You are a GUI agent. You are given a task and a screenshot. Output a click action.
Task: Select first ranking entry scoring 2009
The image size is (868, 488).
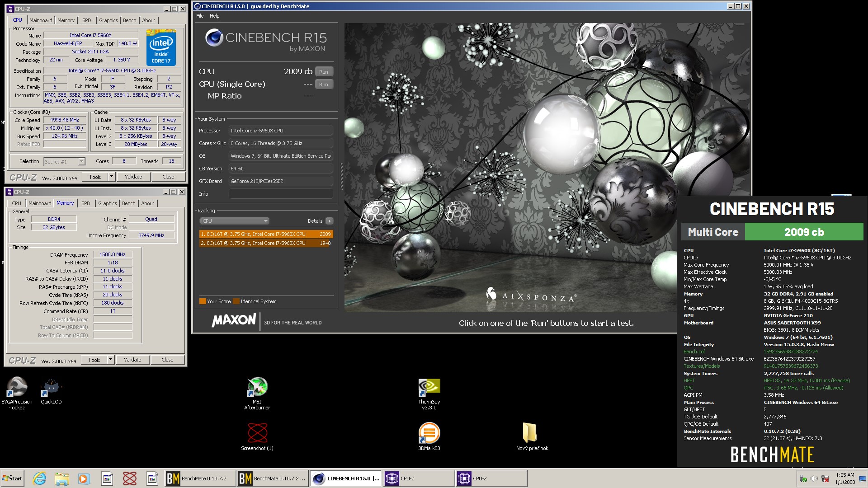[x=266, y=234]
